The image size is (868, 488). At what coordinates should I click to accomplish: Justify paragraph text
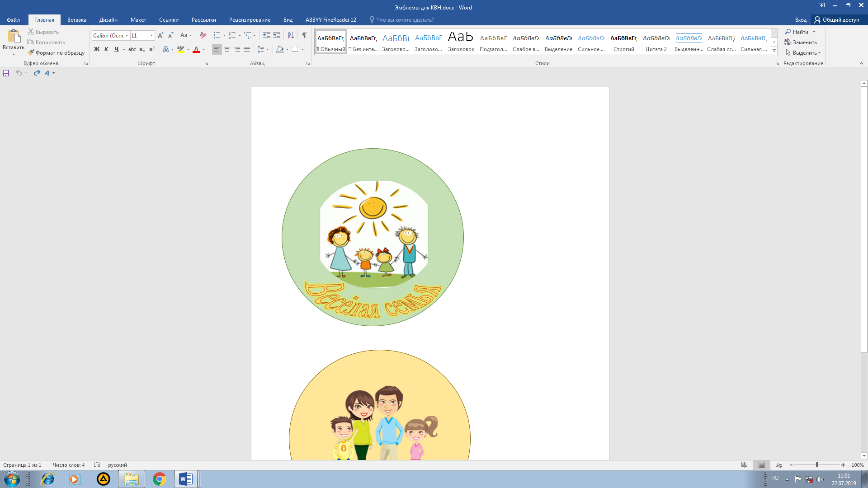pyautogui.click(x=247, y=49)
